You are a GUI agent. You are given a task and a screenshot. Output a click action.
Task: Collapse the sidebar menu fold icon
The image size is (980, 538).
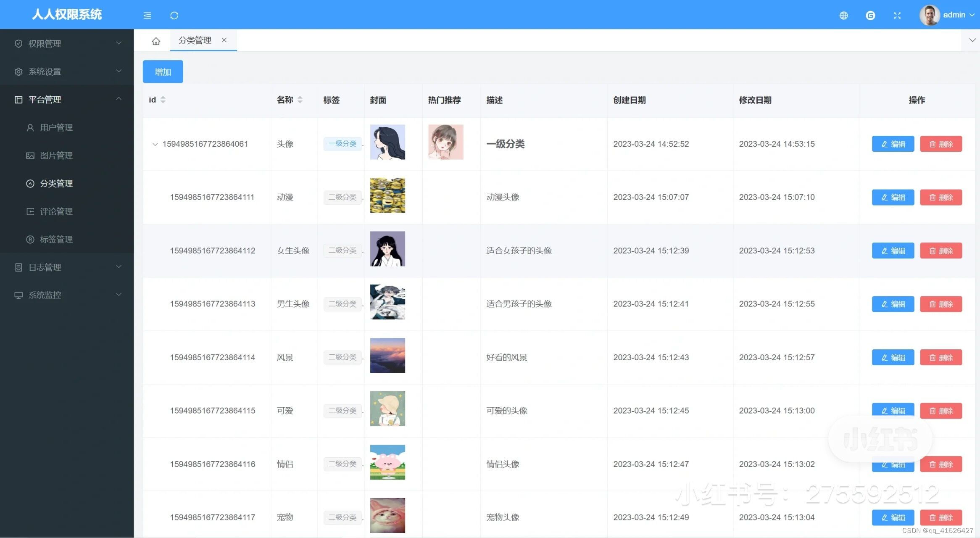pos(147,16)
